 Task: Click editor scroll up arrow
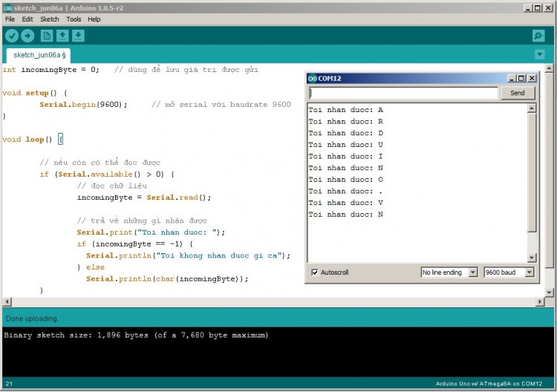pyautogui.click(x=549, y=68)
